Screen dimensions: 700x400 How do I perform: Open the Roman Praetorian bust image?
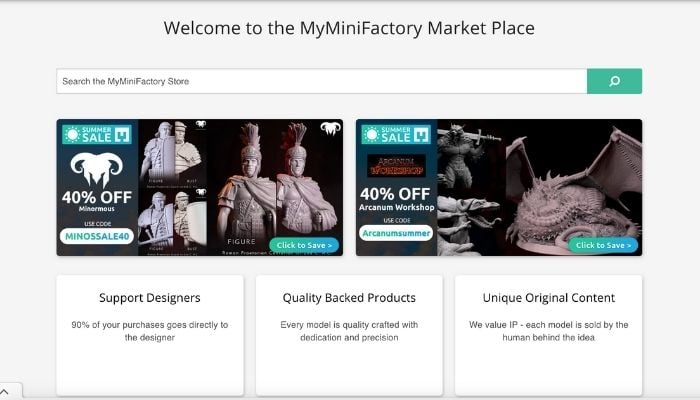point(275,188)
